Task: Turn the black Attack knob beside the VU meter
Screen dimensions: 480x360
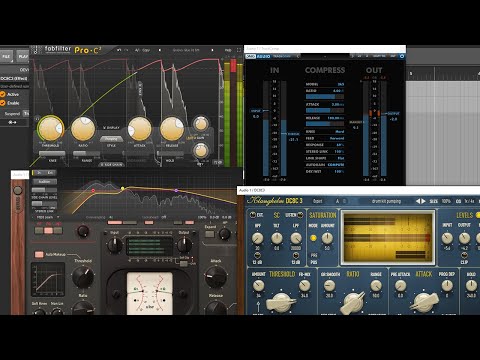Action: tap(216, 278)
